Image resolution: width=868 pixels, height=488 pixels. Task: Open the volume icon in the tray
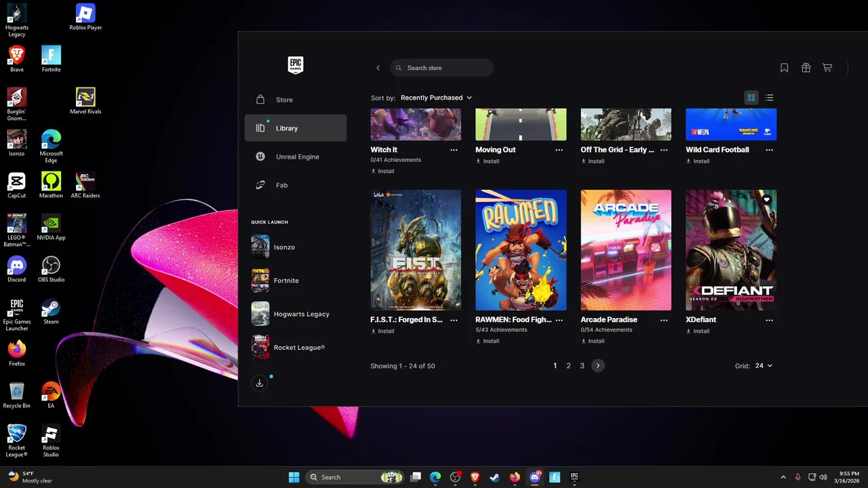coord(823,477)
